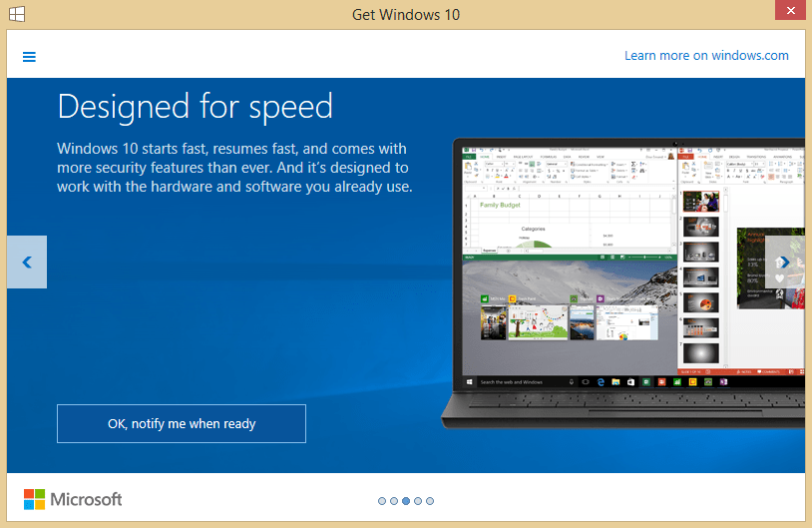
Task: Select the first page indicator dot
Action: (382, 501)
